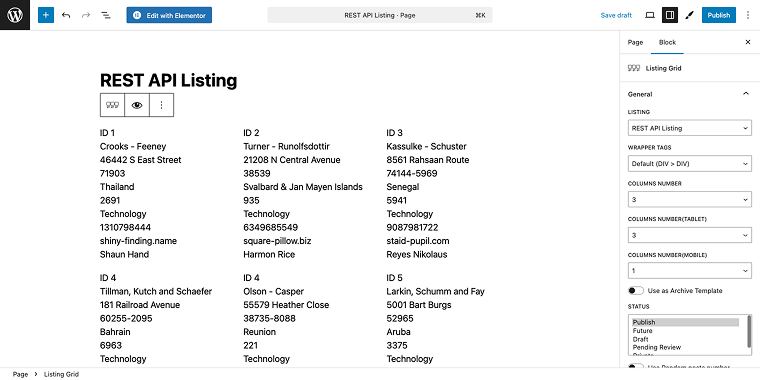The image size is (760, 380).
Task: Click the text Larkin, Schumm and Fay
Action: tap(436, 291)
